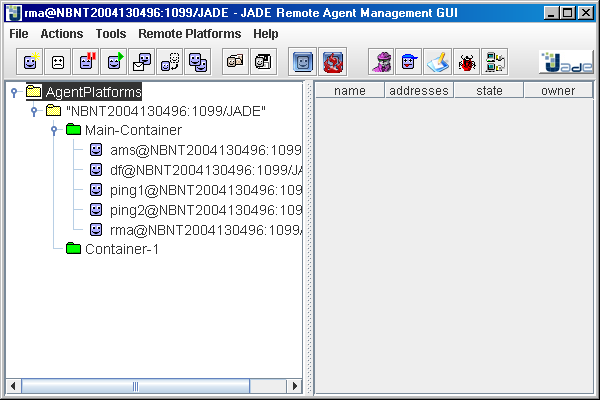Image resolution: width=602 pixels, height=401 pixels.
Task: Click the owner column header
Action: (x=558, y=91)
